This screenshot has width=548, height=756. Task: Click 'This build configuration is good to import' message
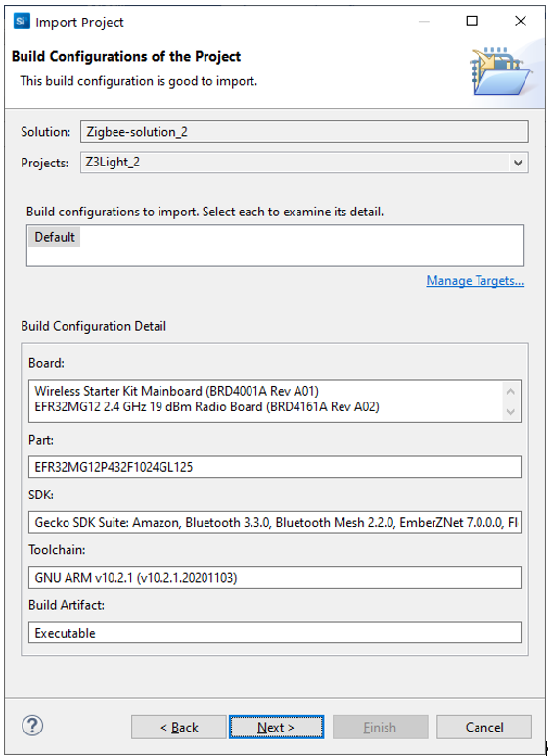point(139,81)
